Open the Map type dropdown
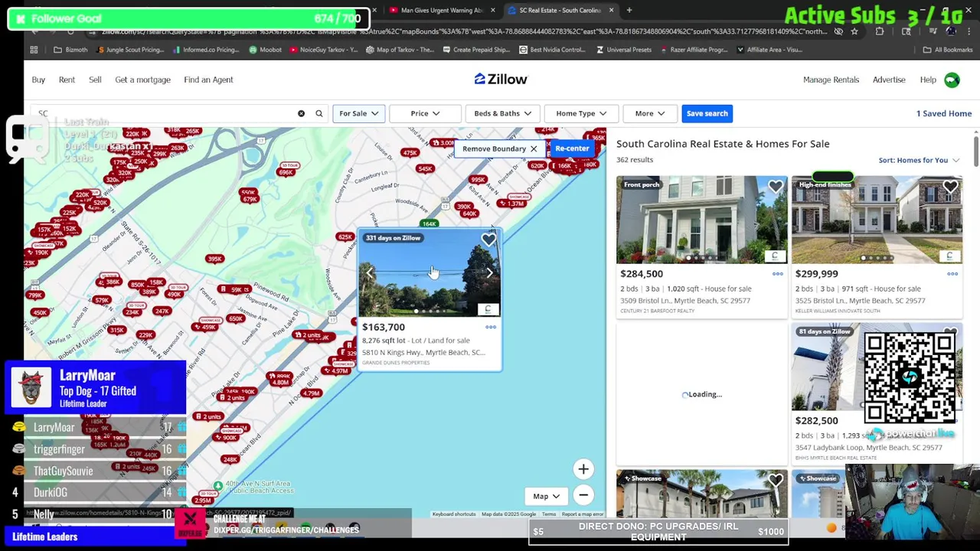The image size is (980, 551). click(547, 496)
